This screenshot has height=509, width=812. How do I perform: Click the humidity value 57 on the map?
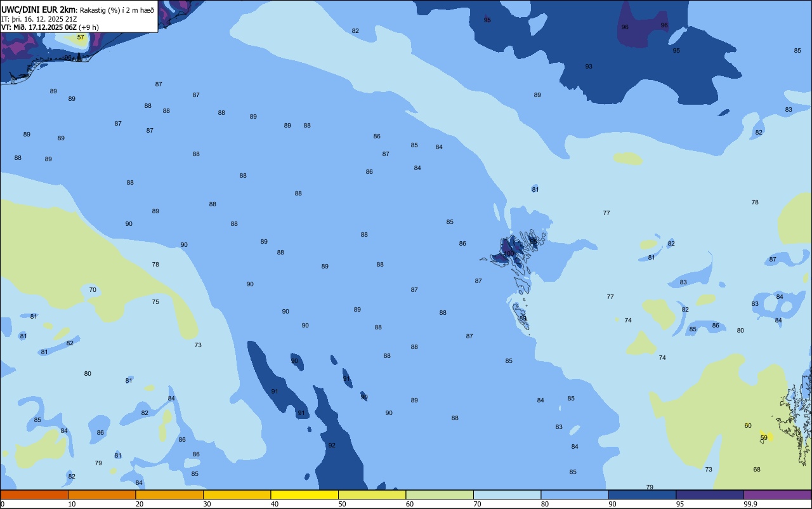81,37
